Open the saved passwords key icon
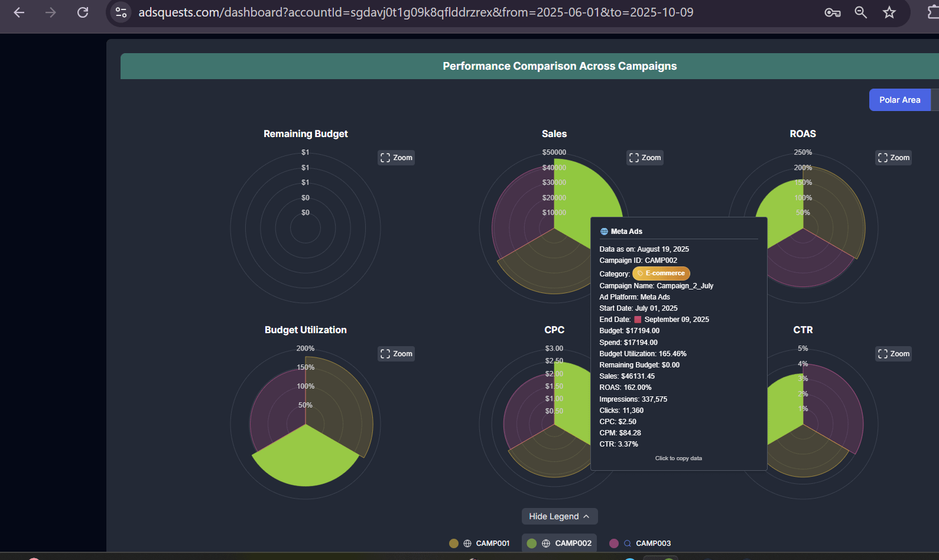 [832, 12]
